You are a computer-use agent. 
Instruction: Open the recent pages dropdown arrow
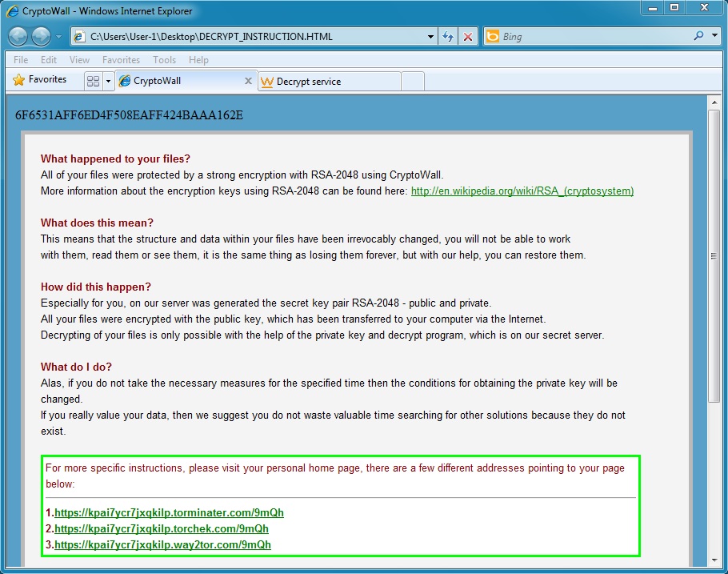(58, 36)
